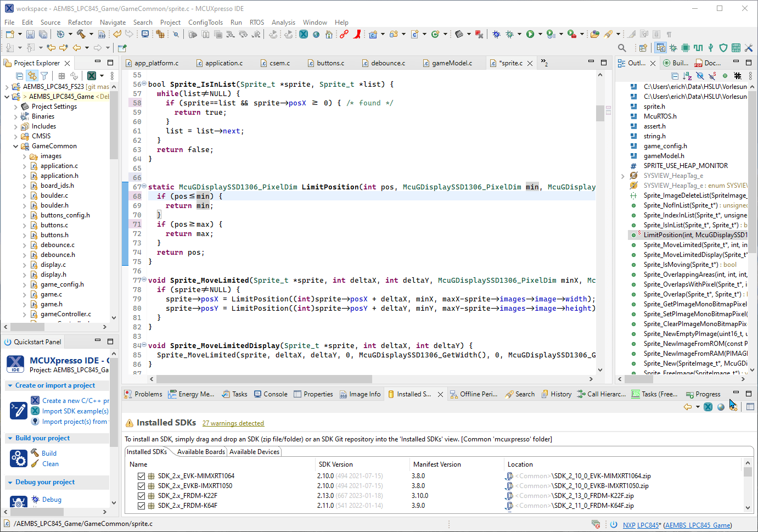Click the Project Explorer filter funnel icon
This screenshot has height=532, width=758.
coord(44,76)
